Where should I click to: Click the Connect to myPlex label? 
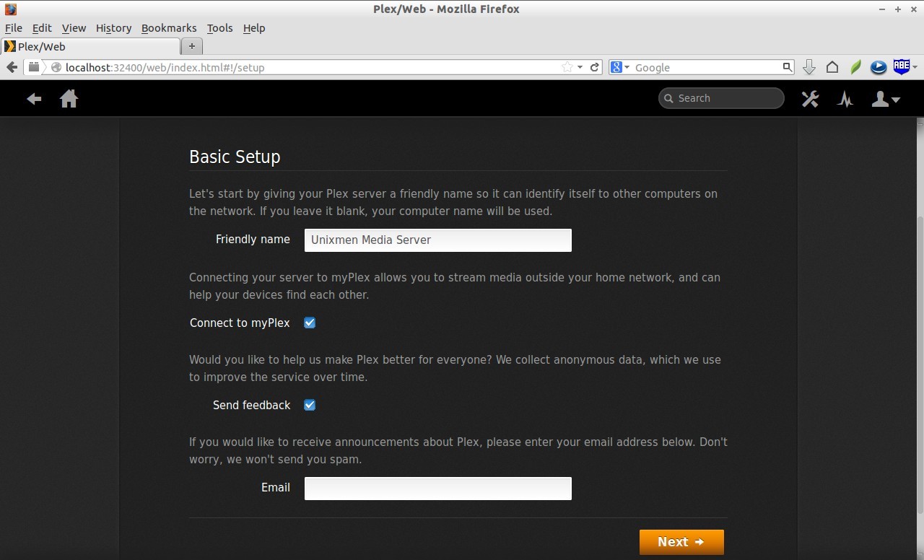240,323
